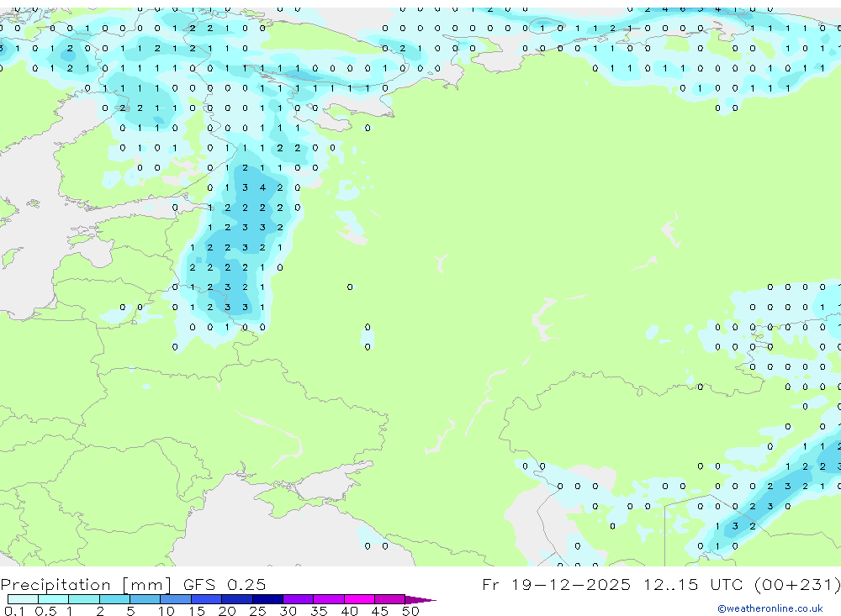Image resolution: width=841 pixels, height=616 pixels.
Task: Click the legend label "0.5"
Action: [x=45, y=611]
